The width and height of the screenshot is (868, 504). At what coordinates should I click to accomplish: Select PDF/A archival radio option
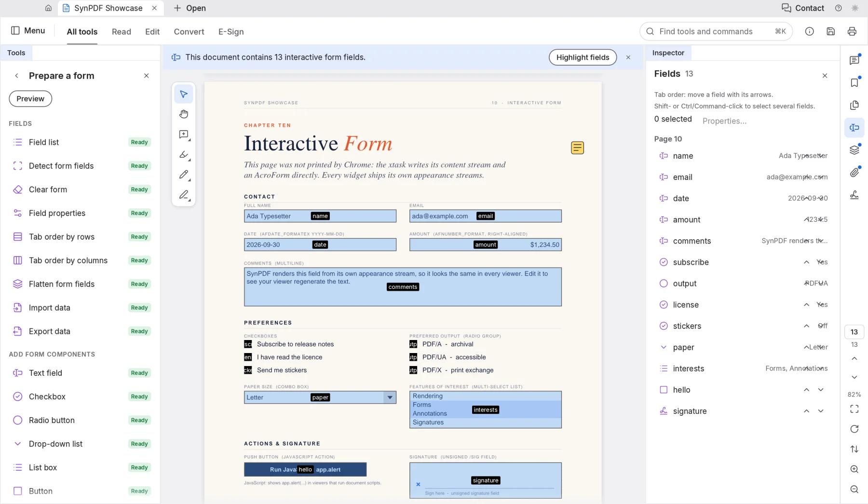tap(413, 344)
